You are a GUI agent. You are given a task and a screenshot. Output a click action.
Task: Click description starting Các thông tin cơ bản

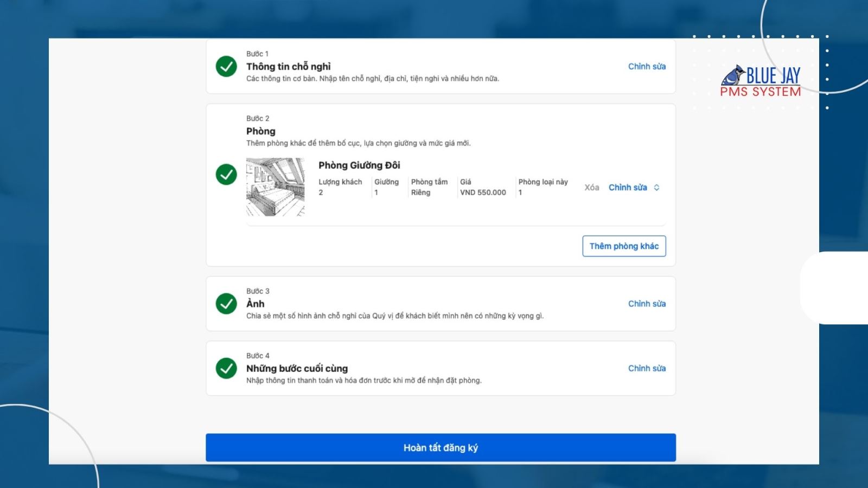point(373,79)
